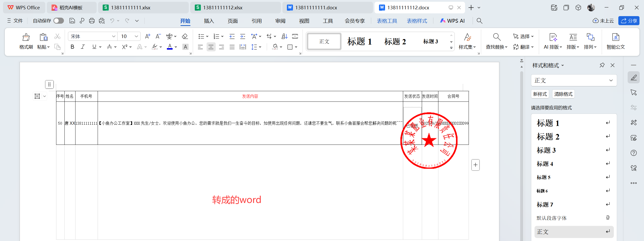Viewport: 644px width, 241px height.
Task: Apply center text alignment
Action: pyautogui.click(x=211, y=47)
